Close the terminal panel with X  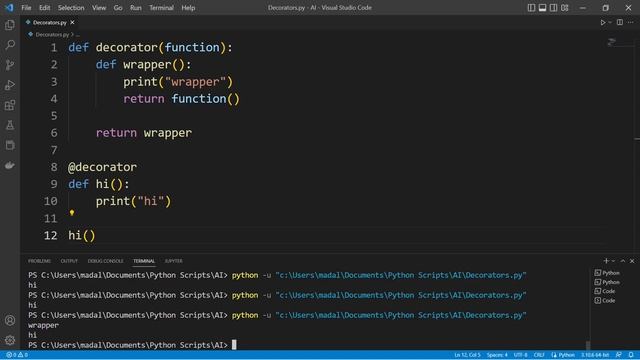[x=632, y=261]
